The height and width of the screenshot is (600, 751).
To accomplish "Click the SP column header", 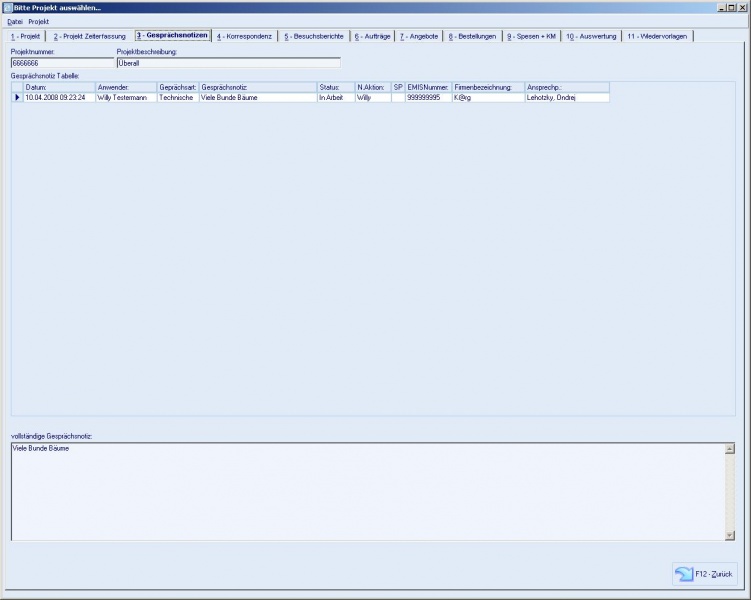I will pos(398,87).
